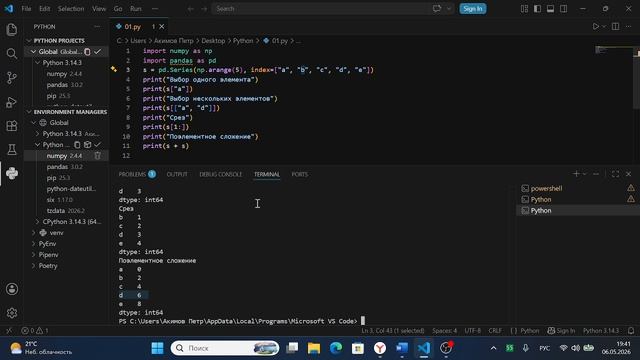Open Run and Debug view
The width and height of the screenshot is (640, 360).
click(12, 102)
